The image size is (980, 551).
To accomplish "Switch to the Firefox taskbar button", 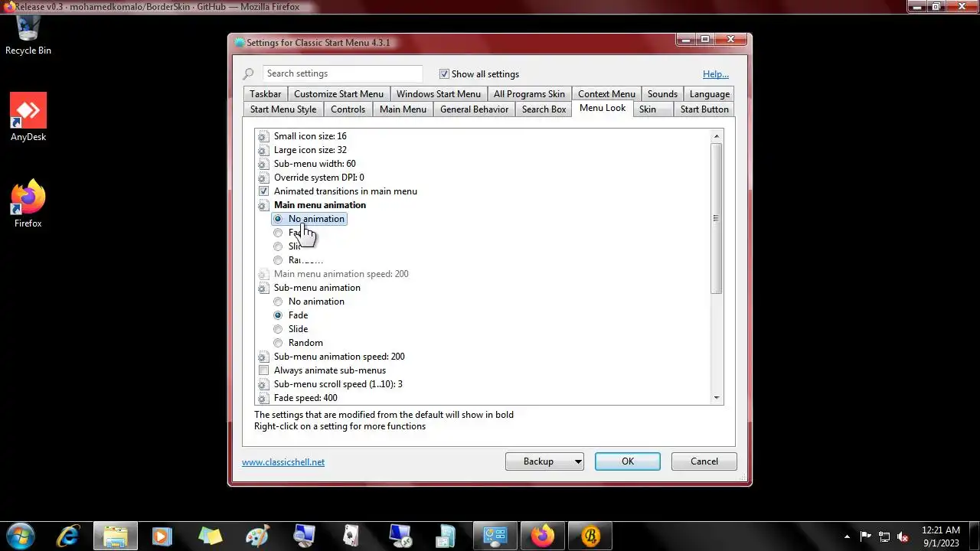I will (543, 536).
